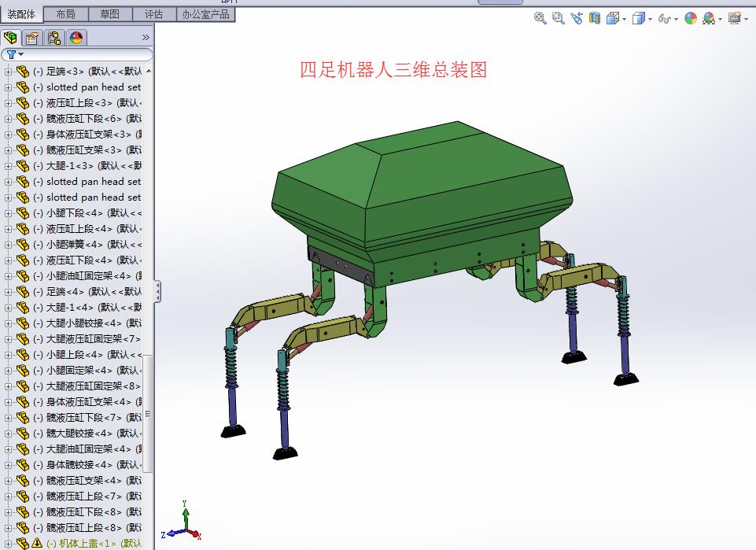The width and height of the screenshot is (756, 550).
Task: Open the ConfigurationManager tab icon
Action: click(54, 37)
